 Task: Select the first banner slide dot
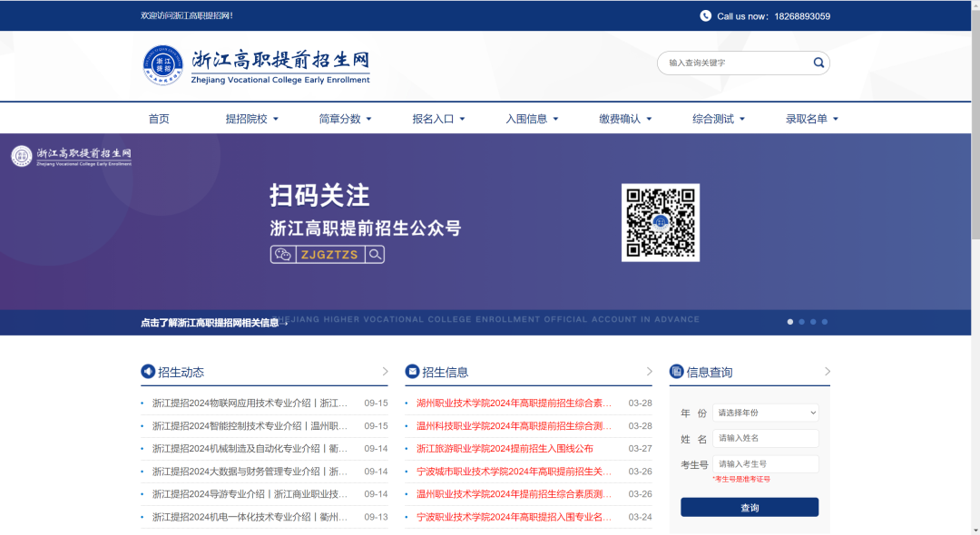pyautogui.click(x=790, y=322)
